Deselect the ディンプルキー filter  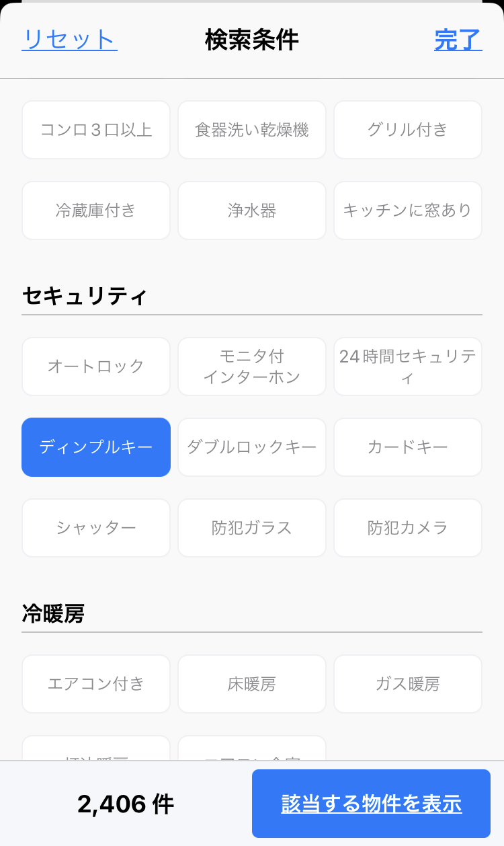tap(96, 447)
